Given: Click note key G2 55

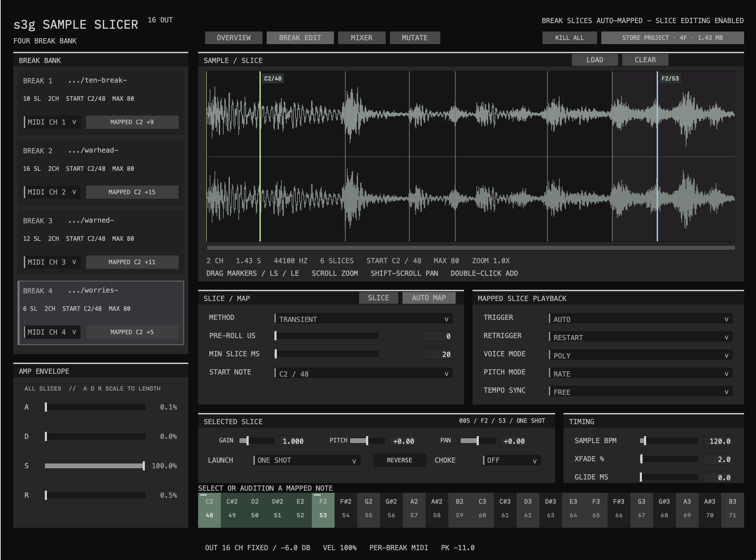Looking at the screenshot, I should tap(369, 510).
